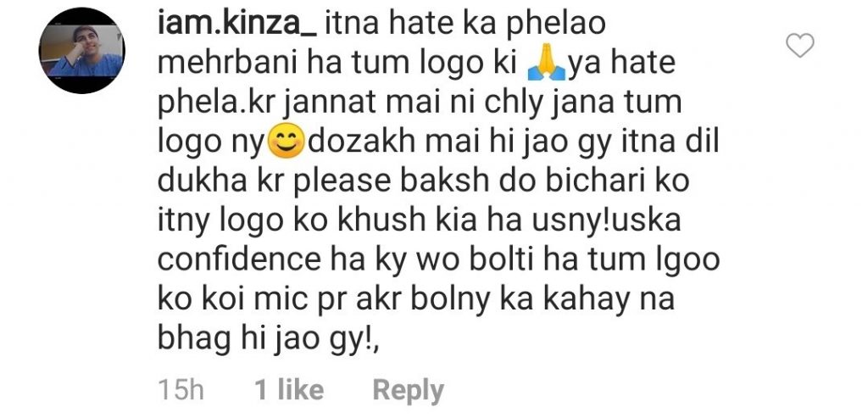868x418 pixels.
Task: Tap the folded hands emoji
Action: 546,66
